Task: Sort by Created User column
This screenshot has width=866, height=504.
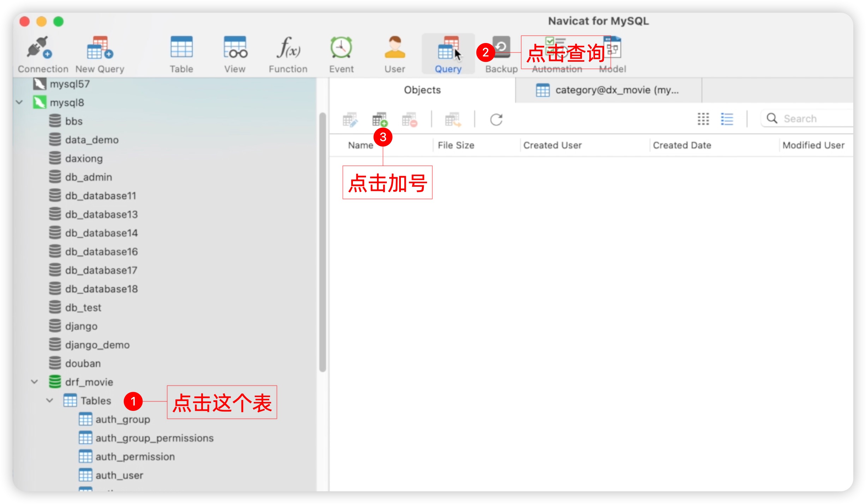Action: 552,145
